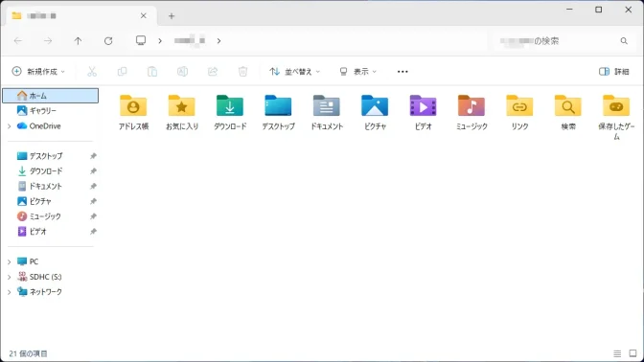This screenshot has width=644, height=362.
Task: Select ホーム in the sidebar
Action: tap(51, 96)
